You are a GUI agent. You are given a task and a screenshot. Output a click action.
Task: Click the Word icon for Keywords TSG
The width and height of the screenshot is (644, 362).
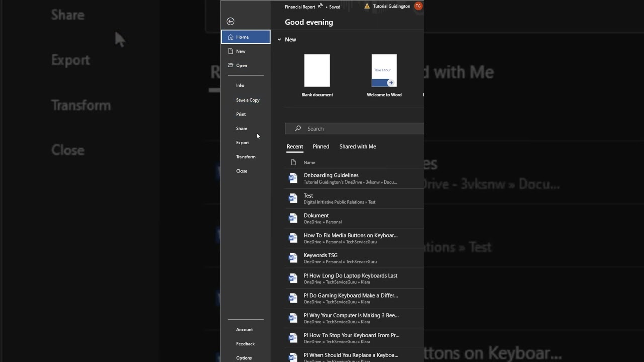click(x=293, y=258)
